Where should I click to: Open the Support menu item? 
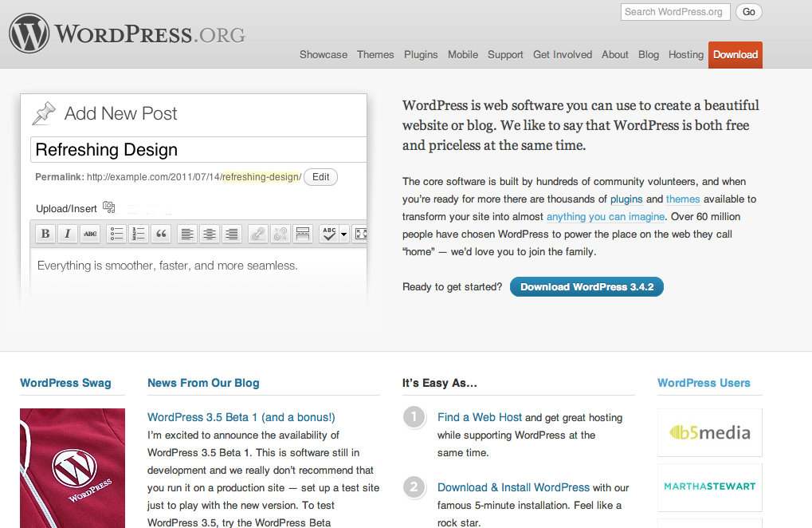point(505,54)
